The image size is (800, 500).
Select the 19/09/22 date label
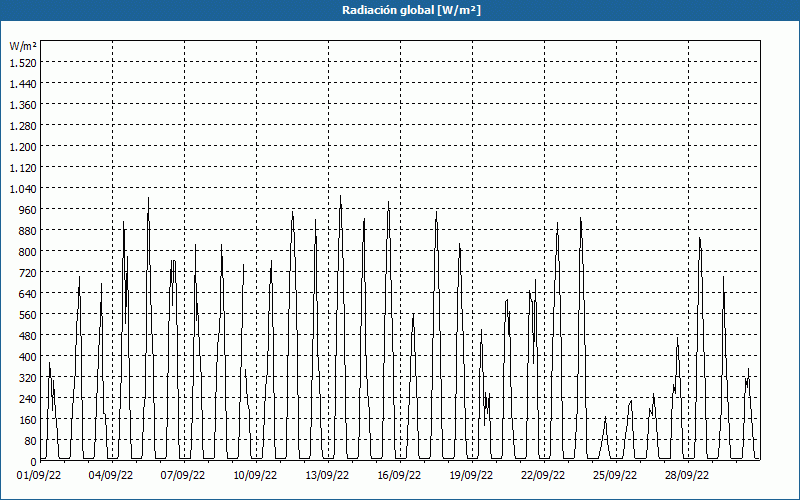(471, 475)
